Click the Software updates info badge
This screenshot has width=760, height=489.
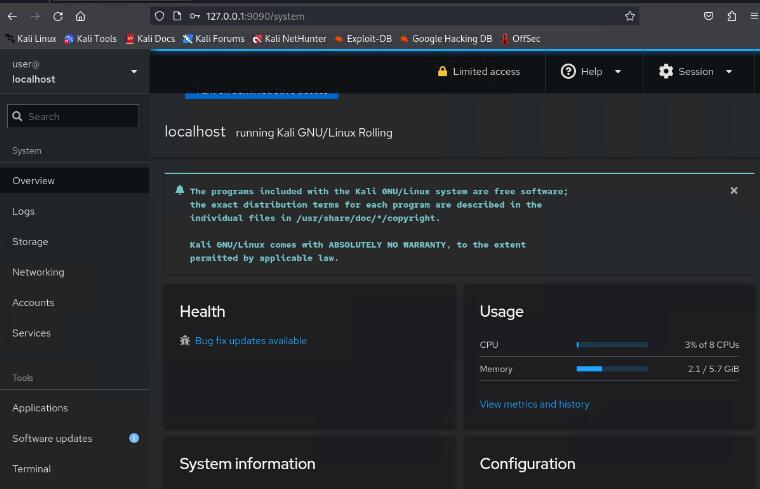(x=134, y=438)
